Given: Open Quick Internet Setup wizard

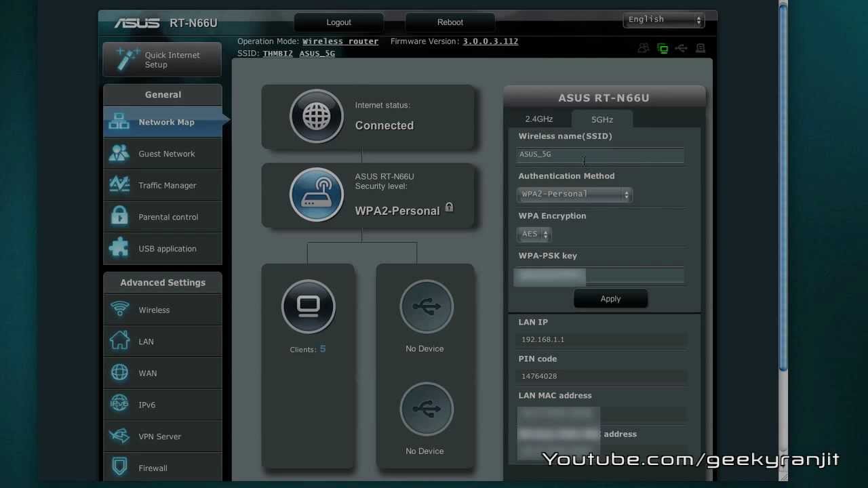Looking at the screenshot, I should pyautogui.click(x=162, y=60).
